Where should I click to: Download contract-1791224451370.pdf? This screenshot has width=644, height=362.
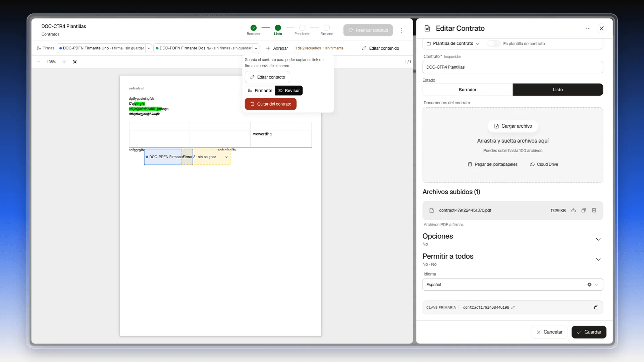(x=573, y=210)
